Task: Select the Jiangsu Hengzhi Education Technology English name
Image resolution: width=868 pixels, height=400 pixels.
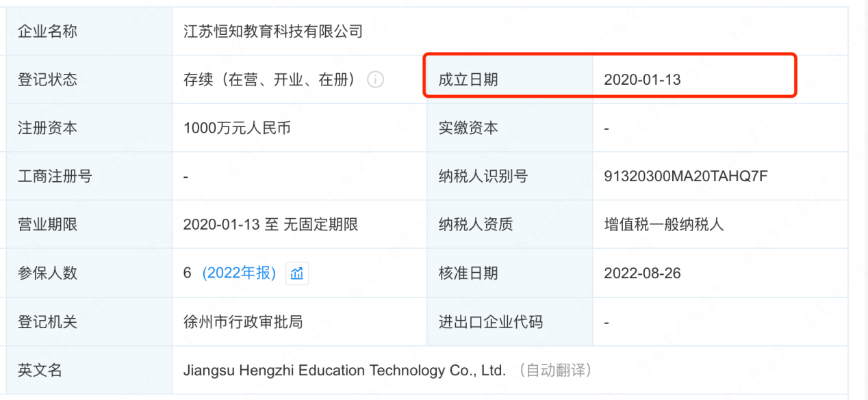Action: pyautogui.click(x=344, y=371)
